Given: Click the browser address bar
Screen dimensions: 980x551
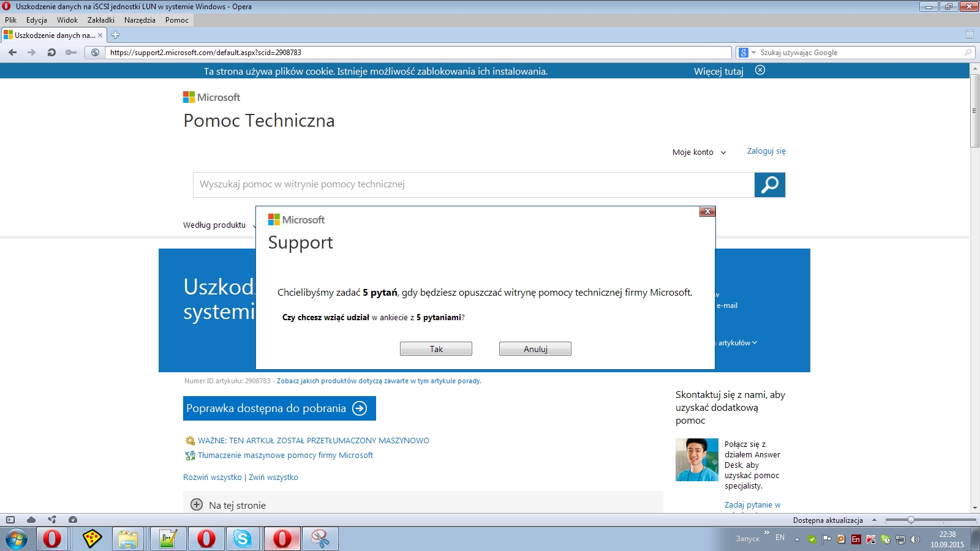Looking at the screenshot, I should tap(419, 53).
